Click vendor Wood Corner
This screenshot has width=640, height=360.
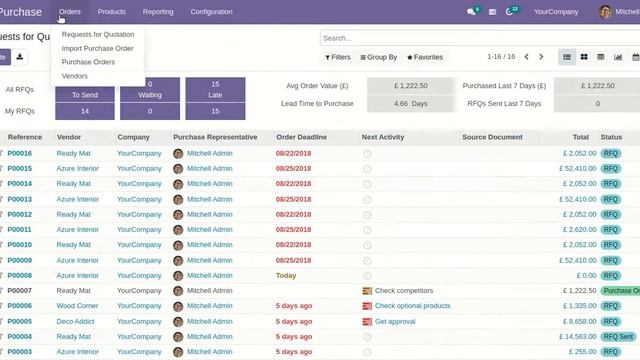[x=78, y=306]
